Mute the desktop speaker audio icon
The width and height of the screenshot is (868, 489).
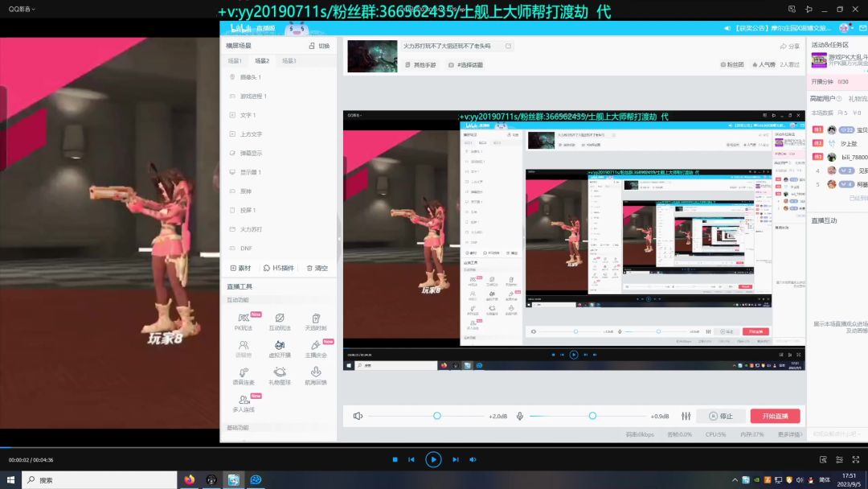tap(358, 416)
